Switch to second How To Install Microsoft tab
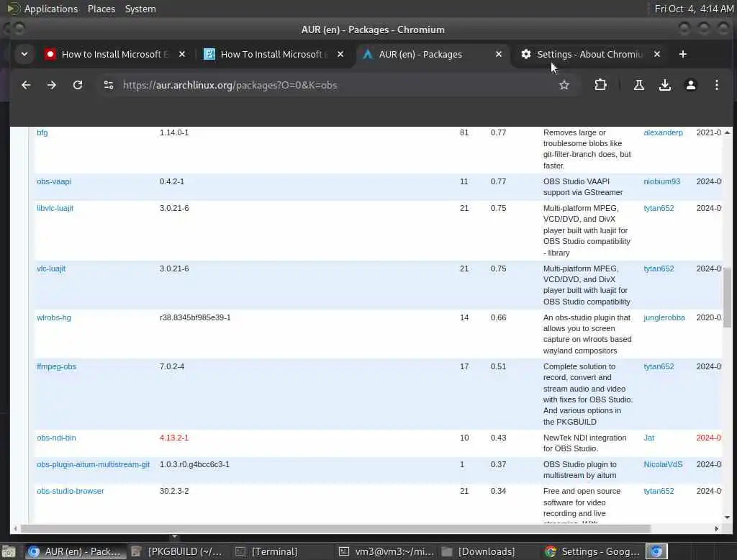This screenshot has height=560, width=737. pyautogui.click(x=274, y=54)
